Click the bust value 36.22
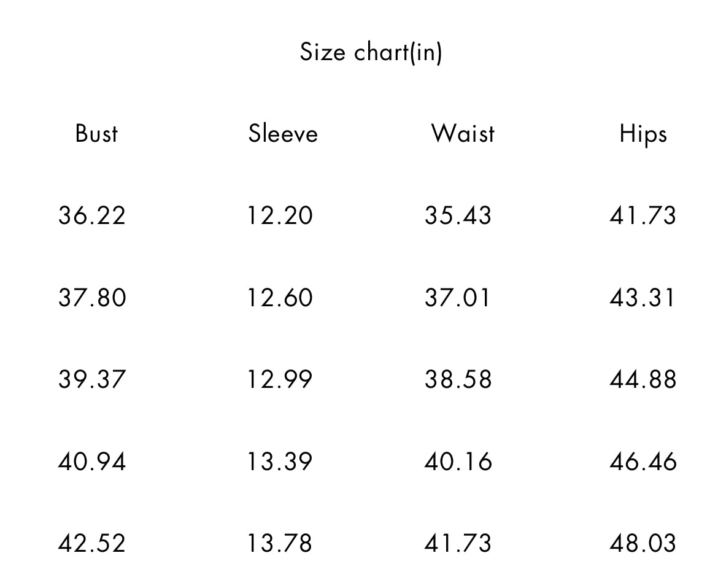 (x=92, y=215)
